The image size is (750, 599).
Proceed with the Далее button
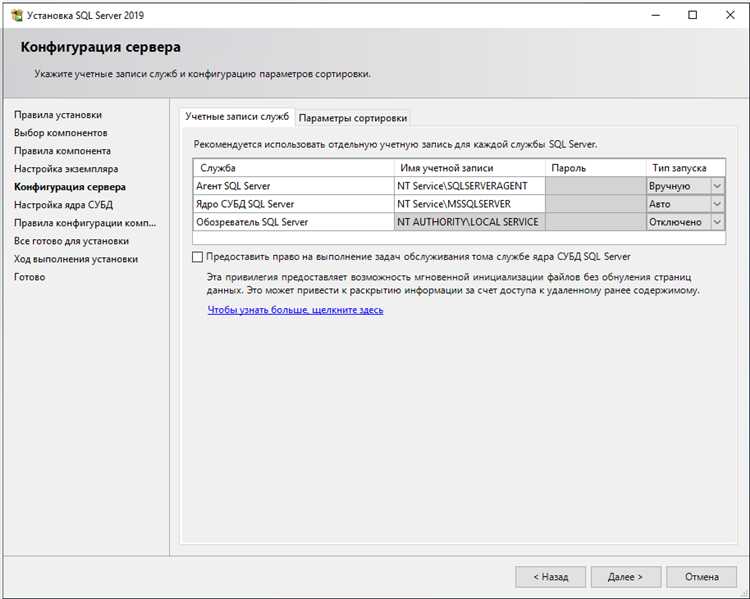(x=626, y=577)
